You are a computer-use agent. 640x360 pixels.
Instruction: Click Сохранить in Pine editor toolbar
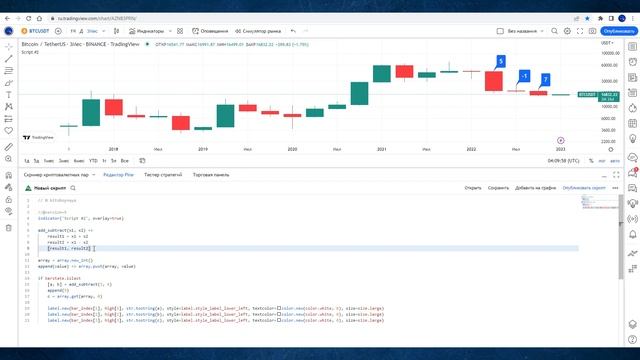point(498,188)
